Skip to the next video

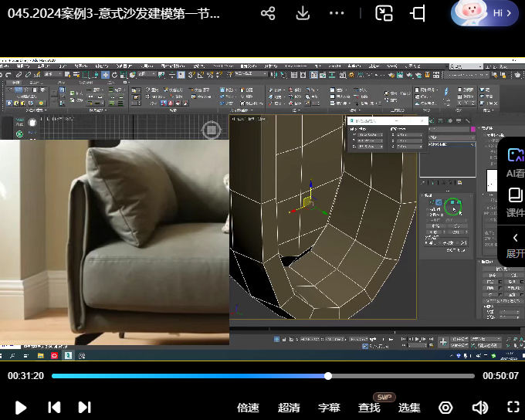84,407
